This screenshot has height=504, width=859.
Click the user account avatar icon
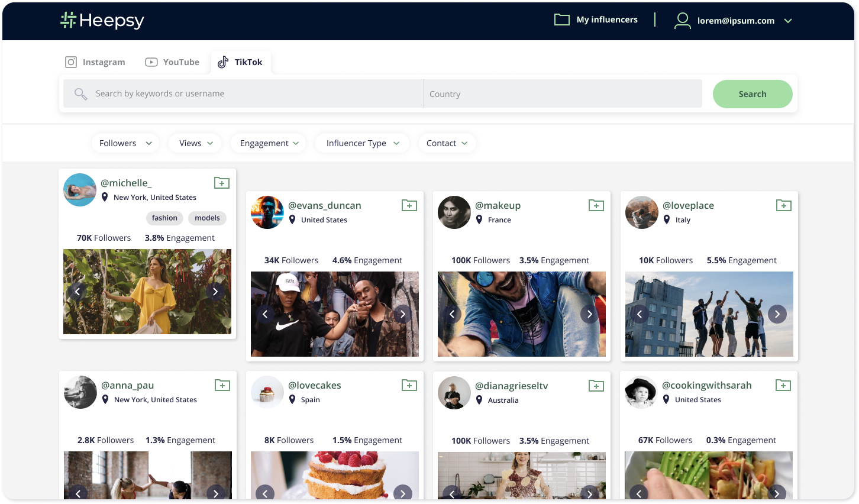(682, 20)
